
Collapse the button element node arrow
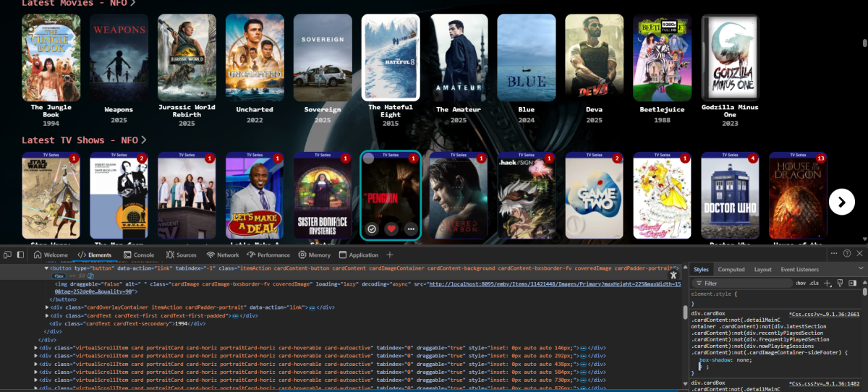click(48, 268)
